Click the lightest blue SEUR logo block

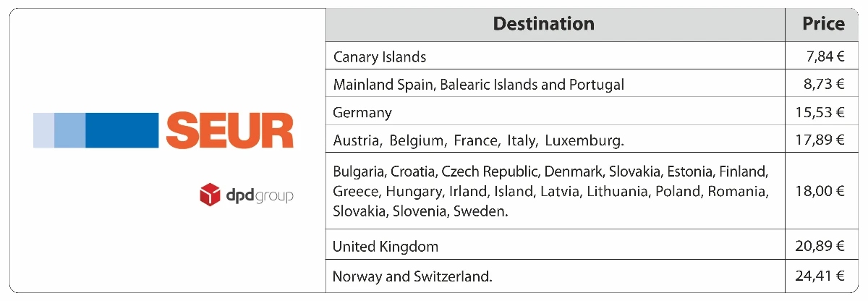[43, 130]
